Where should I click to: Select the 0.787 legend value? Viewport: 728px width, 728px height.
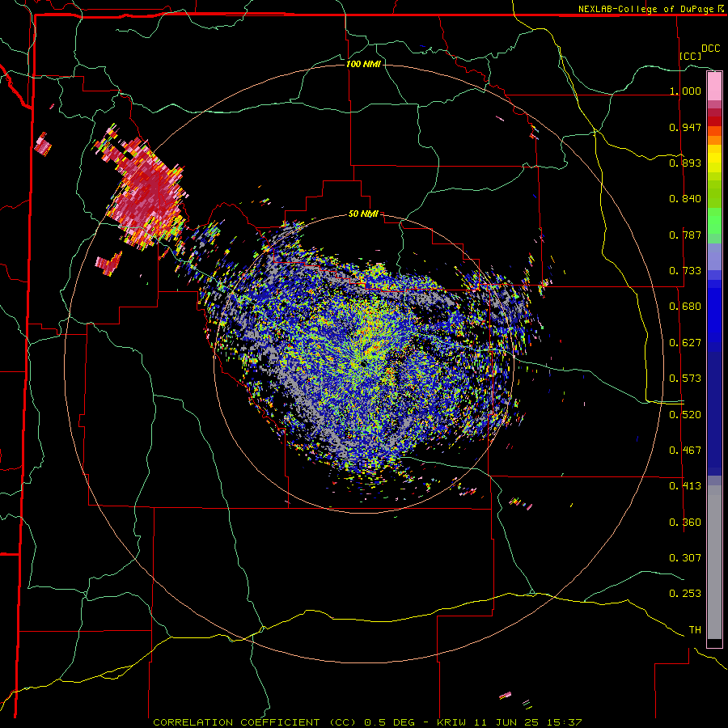click(x=685, y=235)
